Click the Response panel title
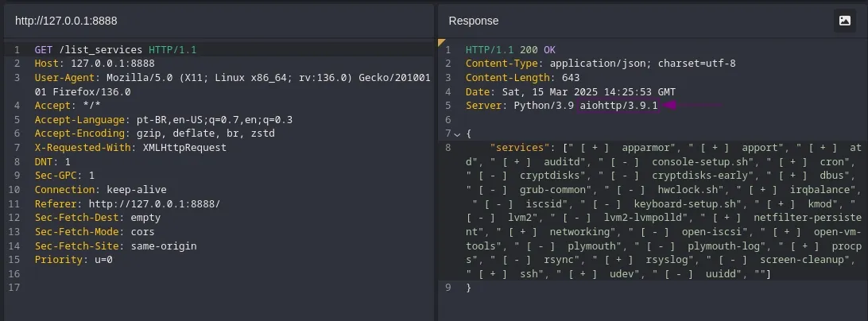 point(473,21)
